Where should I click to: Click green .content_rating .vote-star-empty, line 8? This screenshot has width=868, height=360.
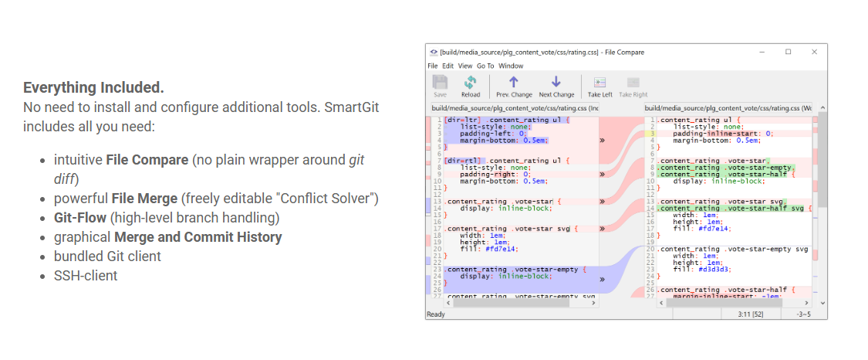pos(726,168)
